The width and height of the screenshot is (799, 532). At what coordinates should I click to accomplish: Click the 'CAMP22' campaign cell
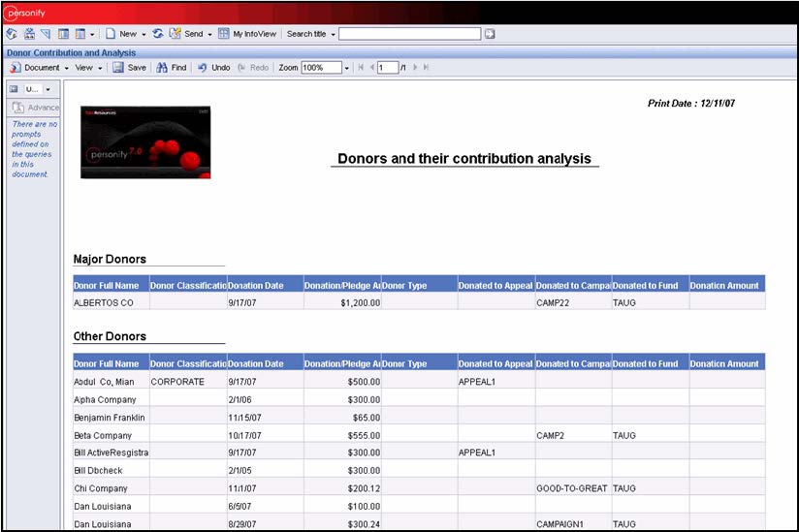tap(573, 302)
